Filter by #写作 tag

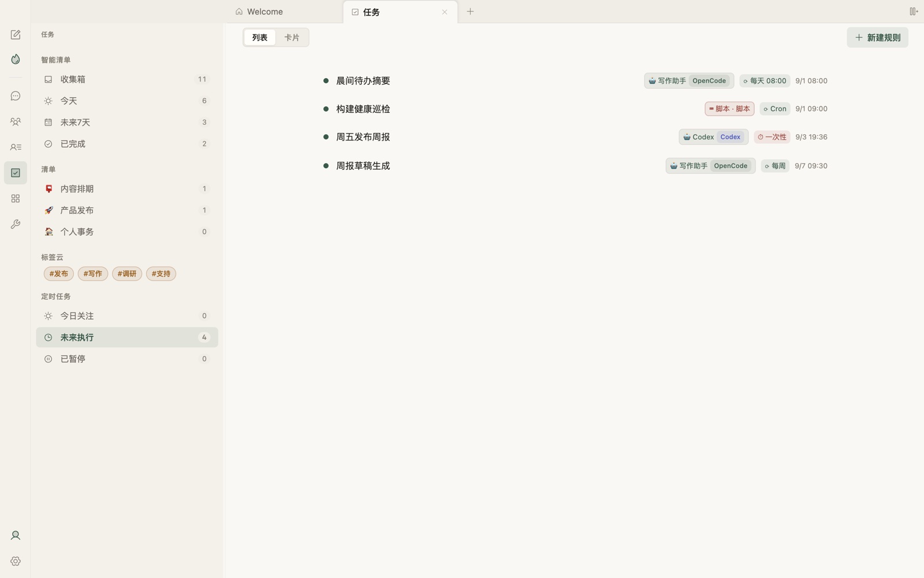click(92, 274)
